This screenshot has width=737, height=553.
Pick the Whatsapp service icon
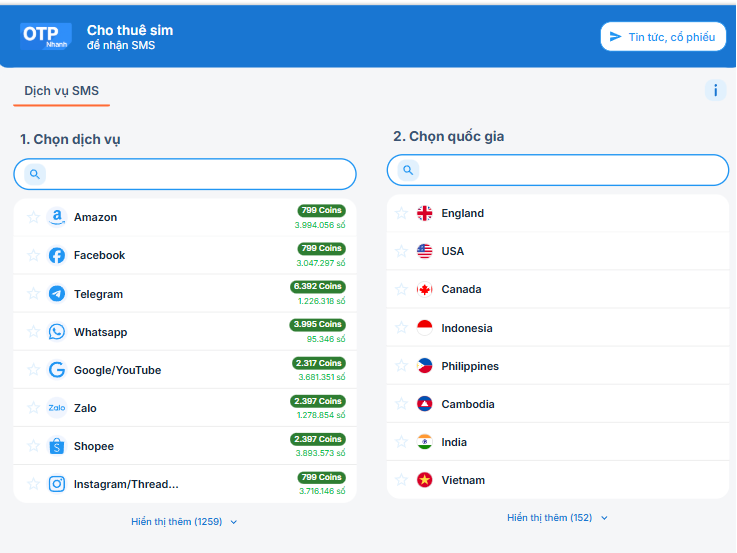(x=57, y=332)
